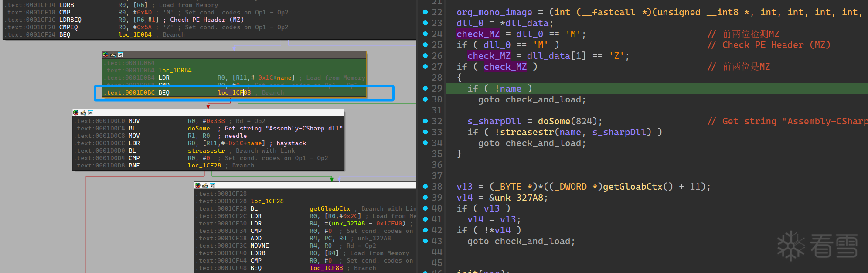Viewport: 868px width, 273px height.
Task: Toggle the breakpoint dot at pseudocode line 26
Action: coord(425,56)
